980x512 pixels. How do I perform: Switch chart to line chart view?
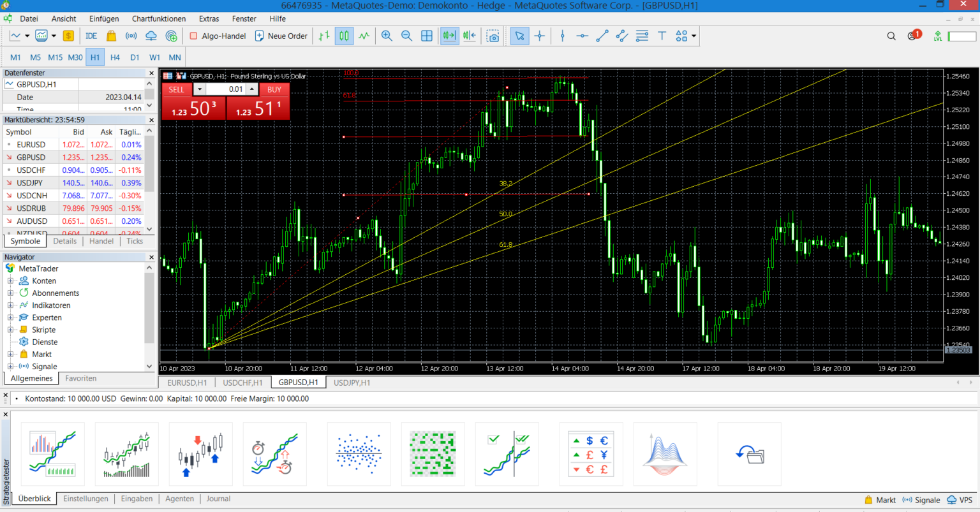(x=364, y=36)
